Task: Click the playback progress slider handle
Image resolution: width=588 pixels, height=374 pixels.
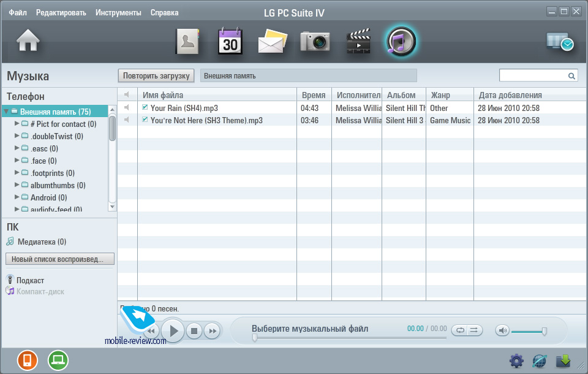Action: (255, 338)
